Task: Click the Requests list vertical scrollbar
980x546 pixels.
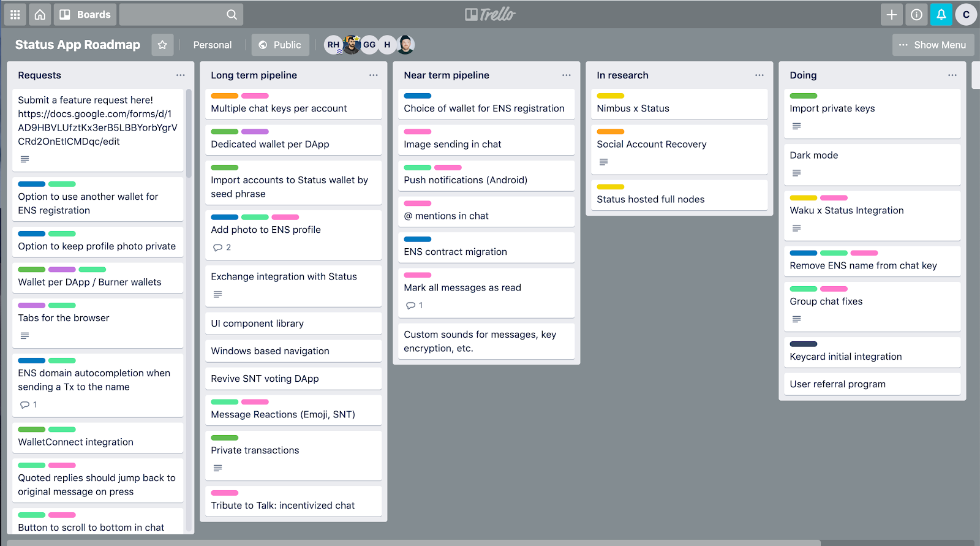Action: point(189,134)
